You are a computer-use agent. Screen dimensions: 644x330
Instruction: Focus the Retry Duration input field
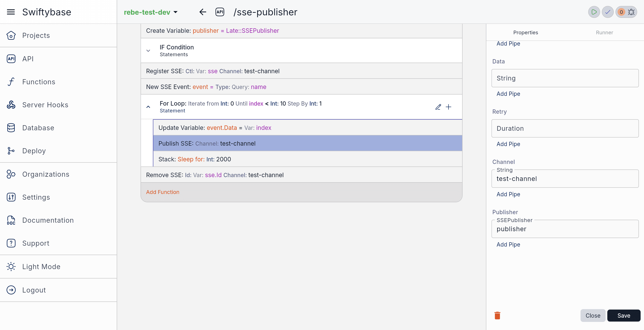pos(565,129)
